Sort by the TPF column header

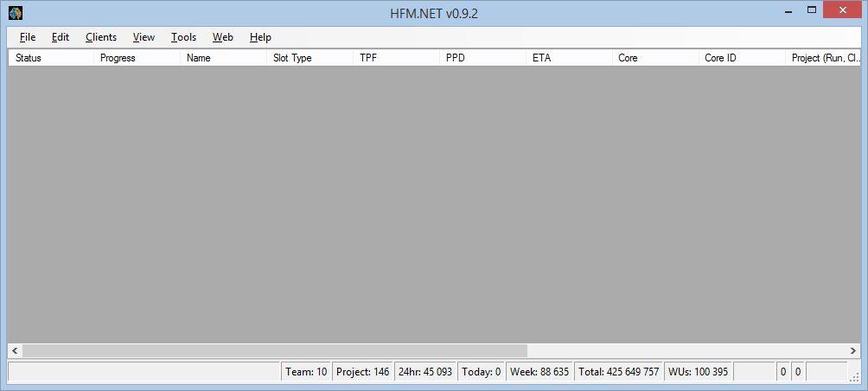pos(396,58)
